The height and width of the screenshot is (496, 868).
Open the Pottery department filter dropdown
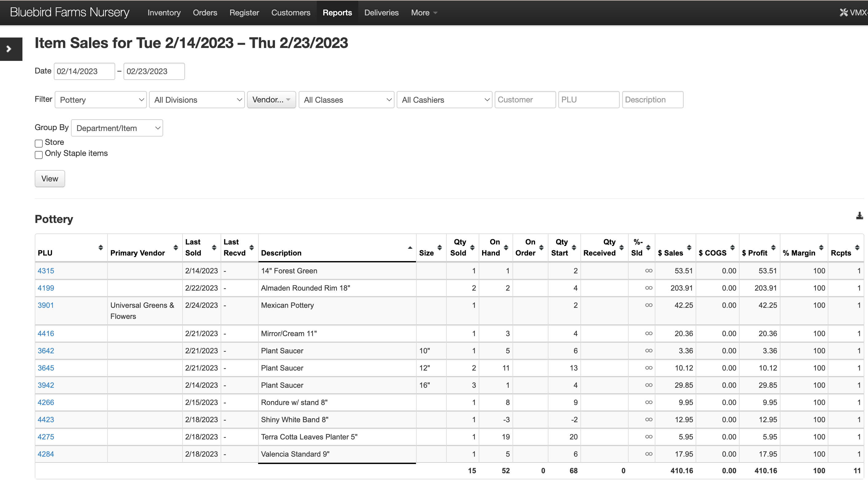pyautogui.click(x=101, y=100)
